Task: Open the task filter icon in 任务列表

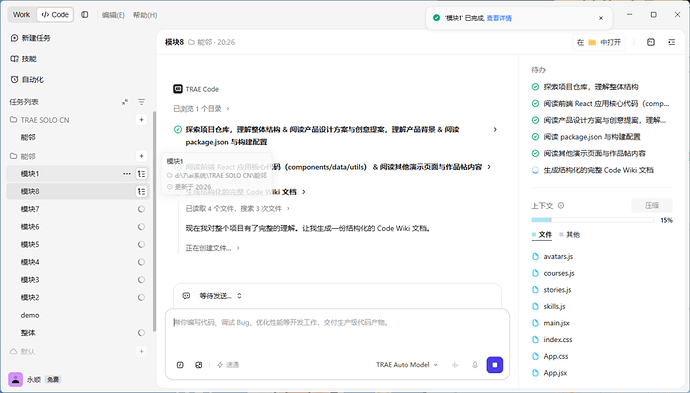Action: [x=141, y=102]
